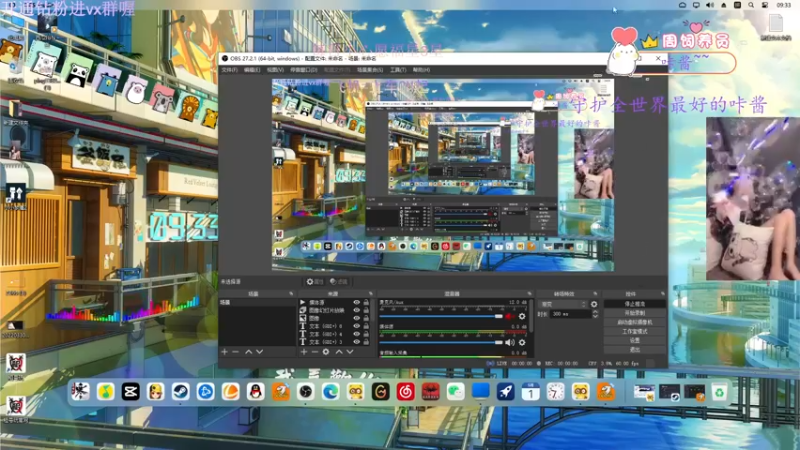
Task: Adjust the microphone volume slider
Action: (441, 316)
